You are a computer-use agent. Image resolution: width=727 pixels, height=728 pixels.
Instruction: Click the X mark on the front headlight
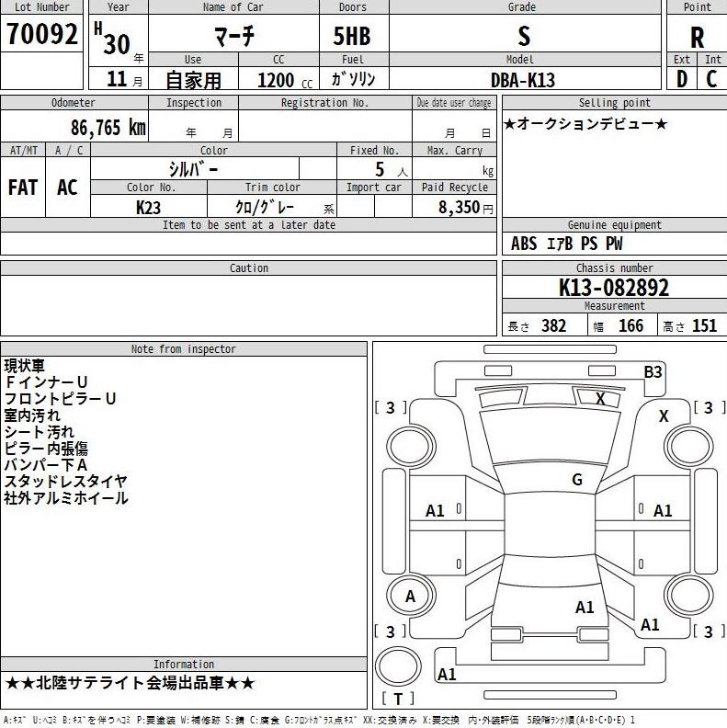(600, 398)
